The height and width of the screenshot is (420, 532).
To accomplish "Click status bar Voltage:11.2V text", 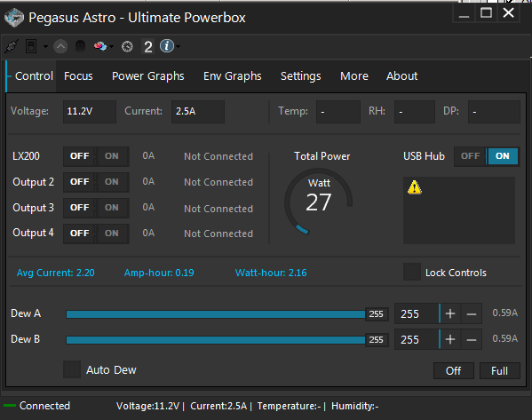I will point(148,406).
